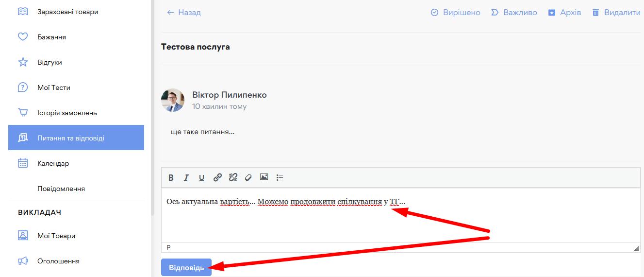Screen dimensions: 644x277
Task: Click Віктор Пилипенко's avatar photo
Action: (x=173, y=100)
